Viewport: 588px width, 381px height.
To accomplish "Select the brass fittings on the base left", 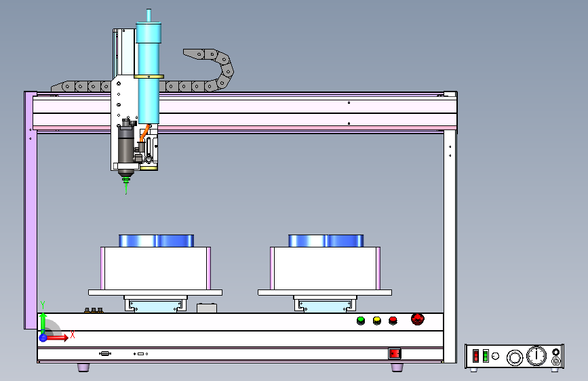I will pos(94,310).
